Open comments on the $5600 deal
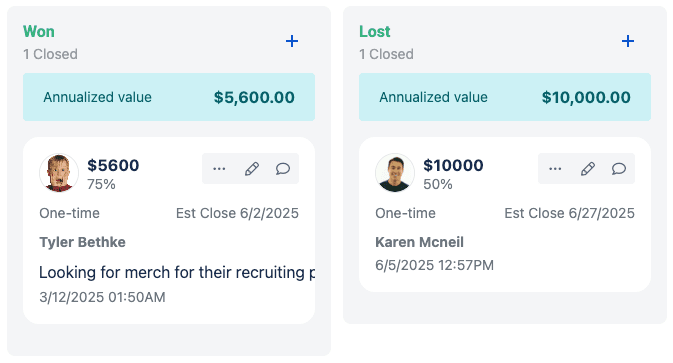Image resolution: width=673 pixels, height=363 pixels. pyautogui.click(x=283, y=169)
